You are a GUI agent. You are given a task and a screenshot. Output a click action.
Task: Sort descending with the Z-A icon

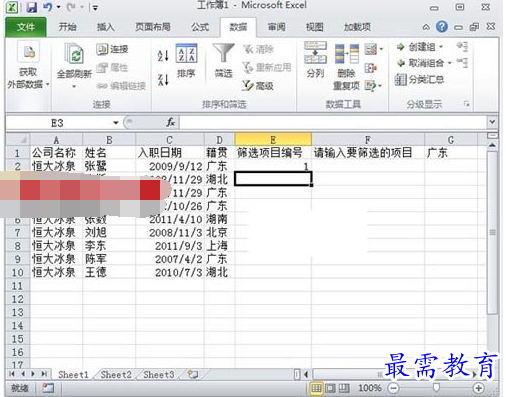(163, 79)
